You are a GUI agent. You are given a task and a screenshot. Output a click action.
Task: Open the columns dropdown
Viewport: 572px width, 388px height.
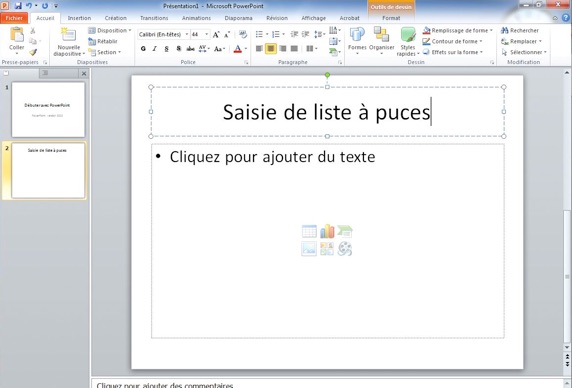click(311, 48)
